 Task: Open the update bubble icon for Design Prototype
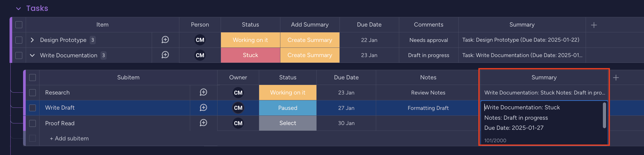(x=165, y=40)
